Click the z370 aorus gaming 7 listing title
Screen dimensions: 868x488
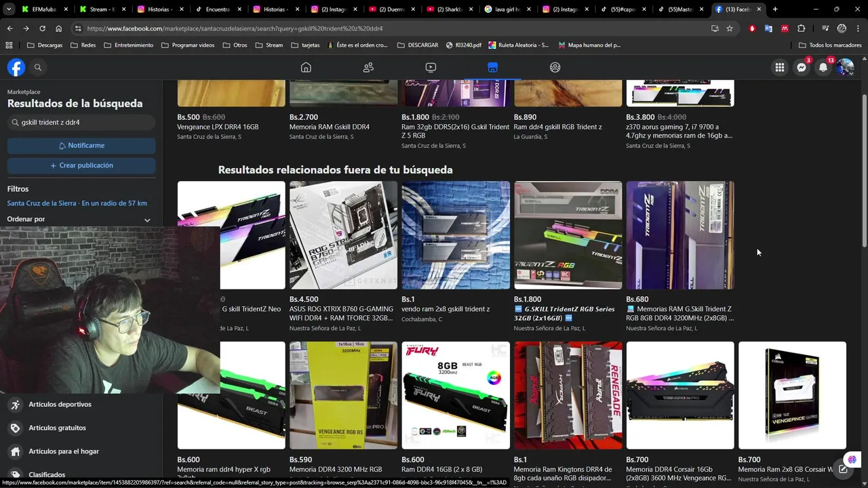[679, 131]
